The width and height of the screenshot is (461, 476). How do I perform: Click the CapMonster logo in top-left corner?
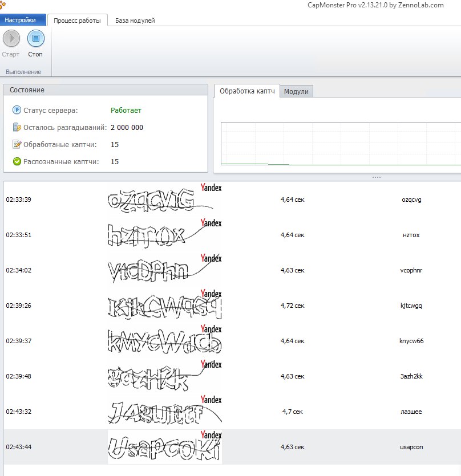pos(5,5)
